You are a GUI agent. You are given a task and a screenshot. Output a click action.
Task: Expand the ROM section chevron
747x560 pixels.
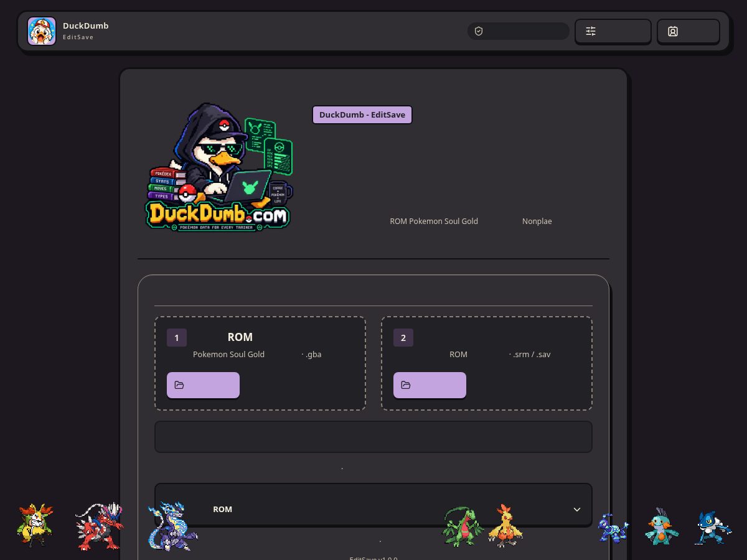577,509
